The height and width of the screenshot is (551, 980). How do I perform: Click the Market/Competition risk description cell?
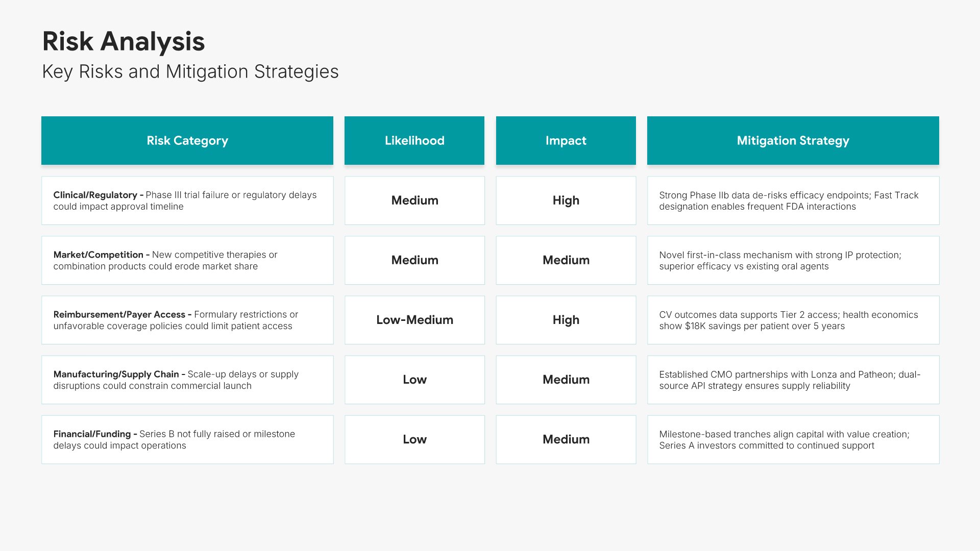tap(187, 260)
